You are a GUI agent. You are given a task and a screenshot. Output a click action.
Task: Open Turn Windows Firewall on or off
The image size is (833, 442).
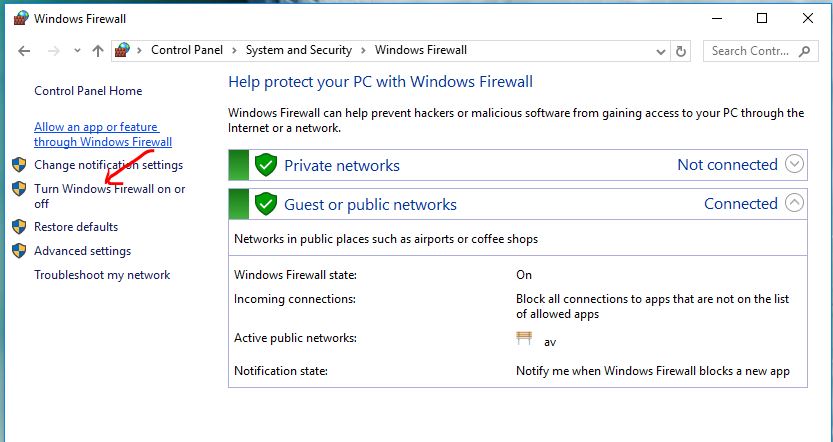pos(109,189)
